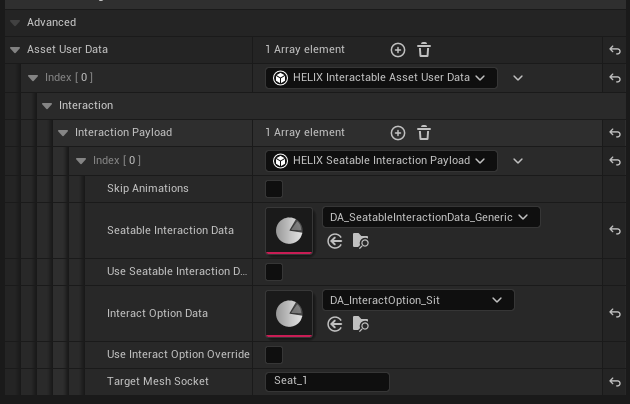630x404 pixels.
Task: Collapse the Advanced section
Action: point(15,22)
